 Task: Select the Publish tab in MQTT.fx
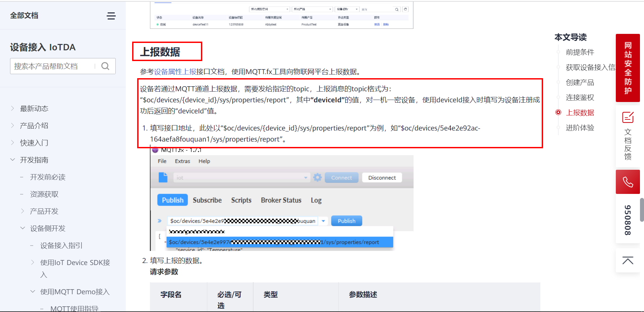tap(172, 200)
